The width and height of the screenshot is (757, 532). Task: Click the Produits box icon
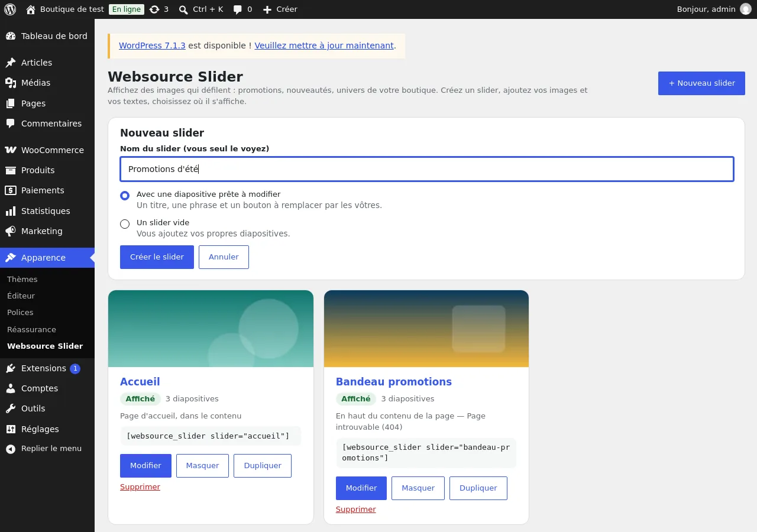click(x=11, y=170)
